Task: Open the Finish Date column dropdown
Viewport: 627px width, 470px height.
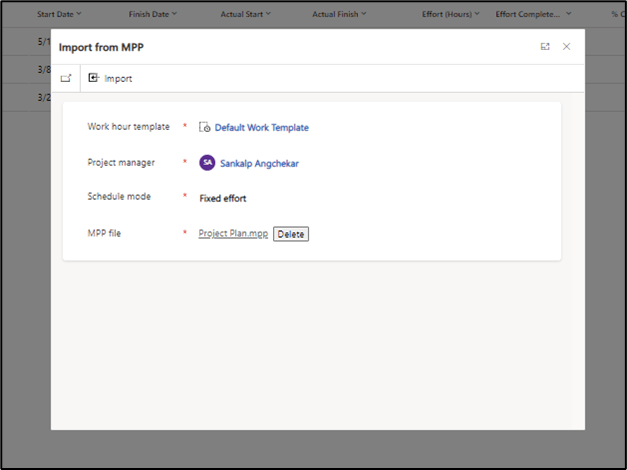Action: tap(174, 15)
